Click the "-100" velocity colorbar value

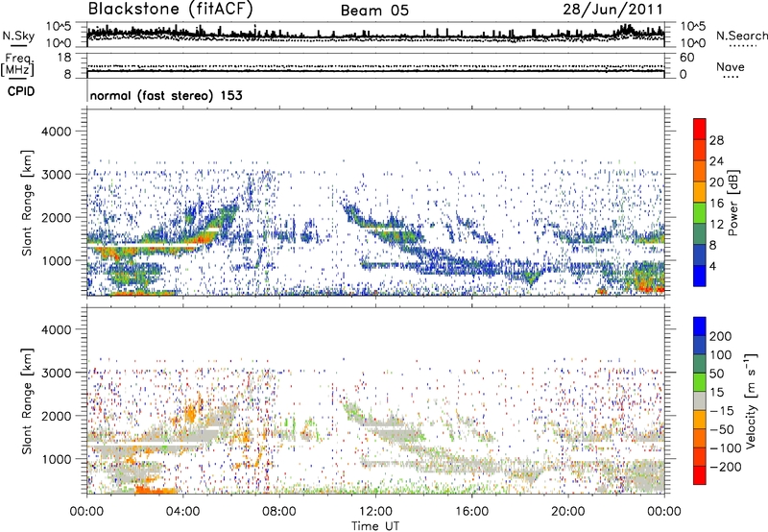tap(725, 447)
